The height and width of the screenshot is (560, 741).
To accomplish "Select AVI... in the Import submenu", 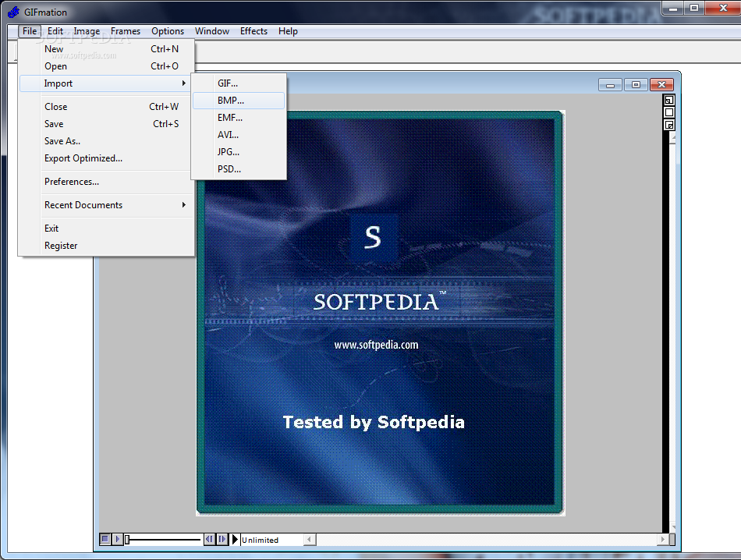I will 239,135.
